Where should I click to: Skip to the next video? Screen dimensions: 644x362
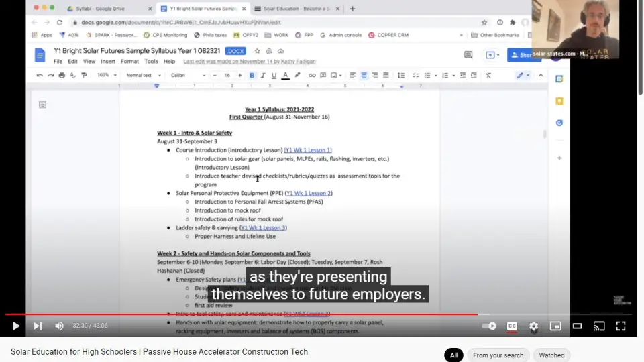(x=38, y=326)
